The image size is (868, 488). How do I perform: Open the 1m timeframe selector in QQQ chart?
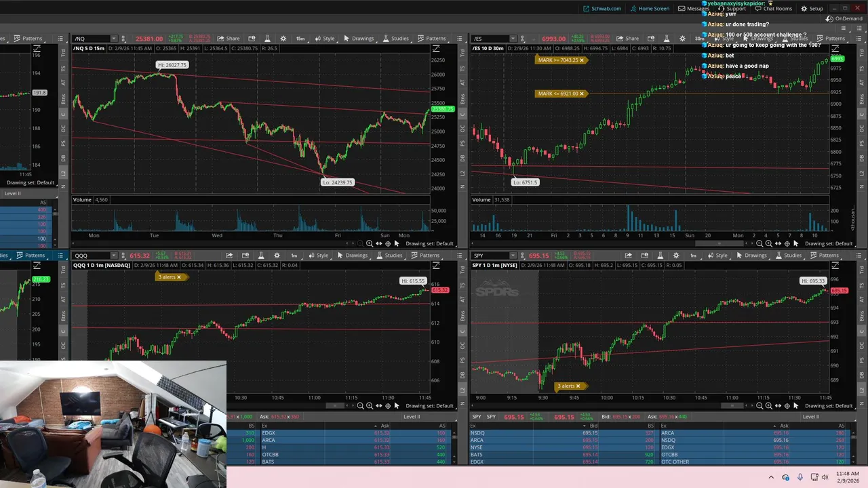pos(294,256)
